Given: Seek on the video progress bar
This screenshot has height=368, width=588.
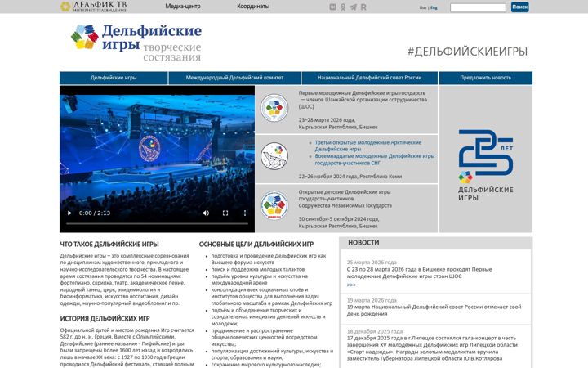Looking at the screenshot, I should pyautogui.click(x=157, y=223).
